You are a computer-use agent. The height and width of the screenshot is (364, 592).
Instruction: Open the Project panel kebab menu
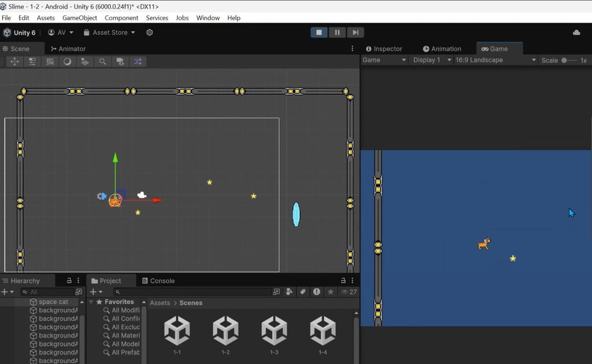point(352,281)
